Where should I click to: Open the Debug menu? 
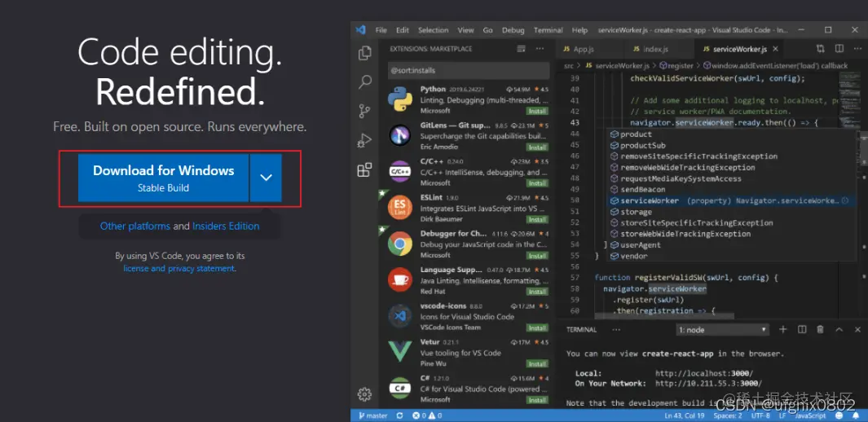[x=513, y=30]
